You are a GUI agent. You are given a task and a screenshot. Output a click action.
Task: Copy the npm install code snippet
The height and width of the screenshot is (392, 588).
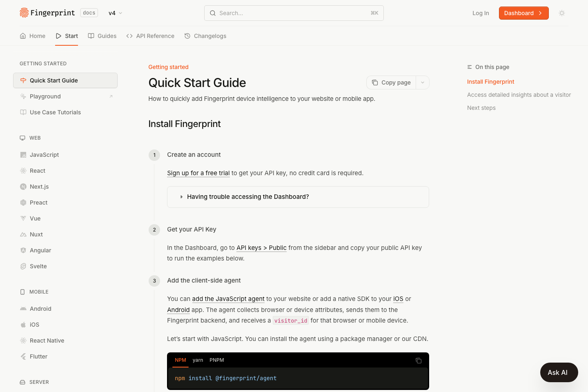click(419, 361)
